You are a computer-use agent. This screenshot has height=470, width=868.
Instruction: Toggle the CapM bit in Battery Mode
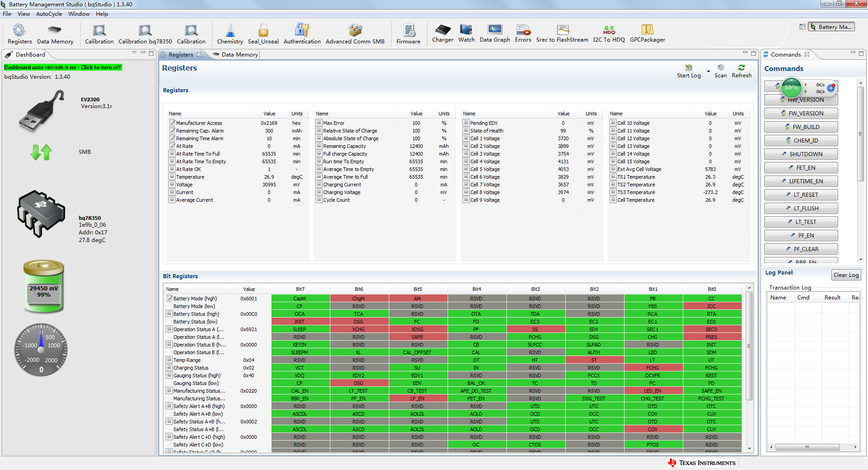[x=300, y=299]
